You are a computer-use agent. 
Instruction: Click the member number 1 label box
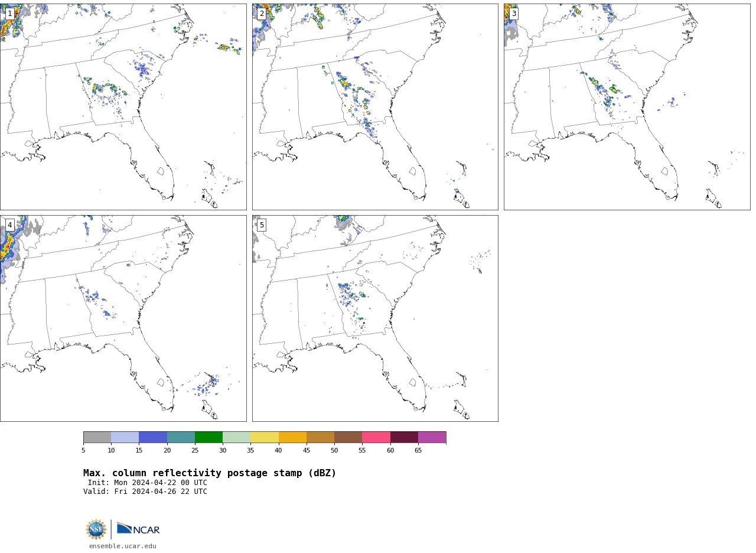click(x=9, y=14)
